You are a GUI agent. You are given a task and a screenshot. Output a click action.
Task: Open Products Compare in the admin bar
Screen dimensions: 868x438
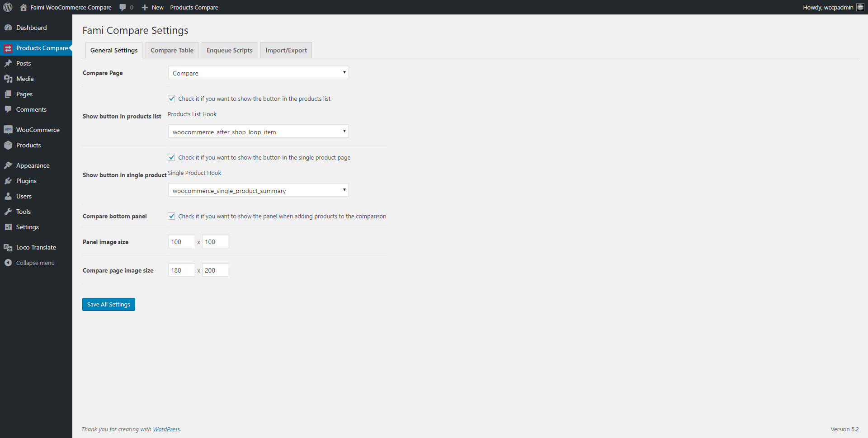194,7
